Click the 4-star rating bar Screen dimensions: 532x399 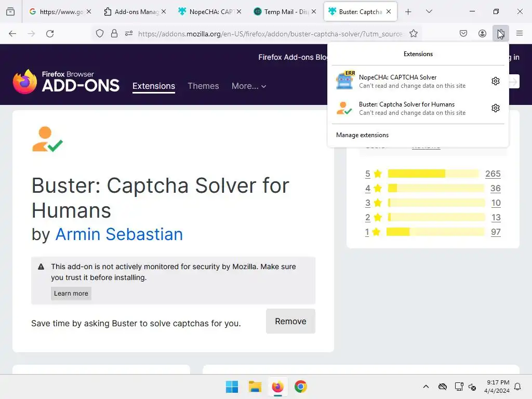pos(436,188)
